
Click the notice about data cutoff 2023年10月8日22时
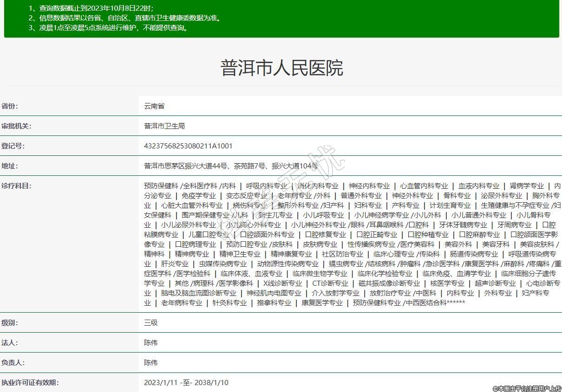point(91,8)
